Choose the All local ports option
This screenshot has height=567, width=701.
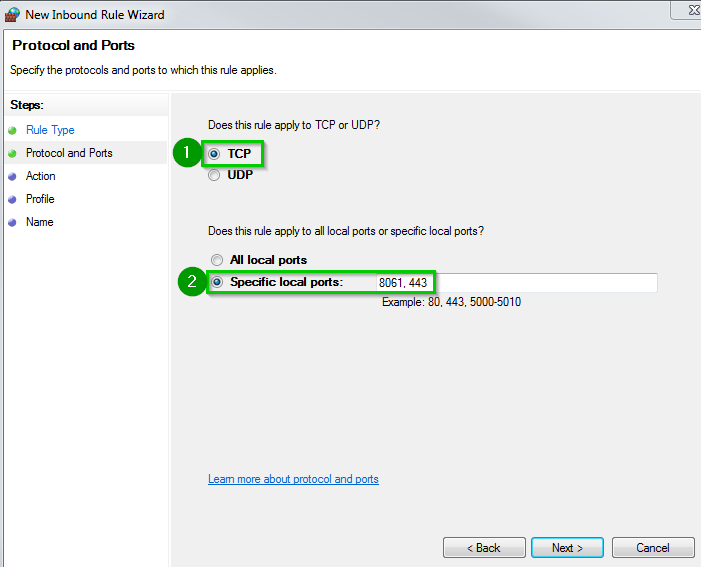pos(217,260)
